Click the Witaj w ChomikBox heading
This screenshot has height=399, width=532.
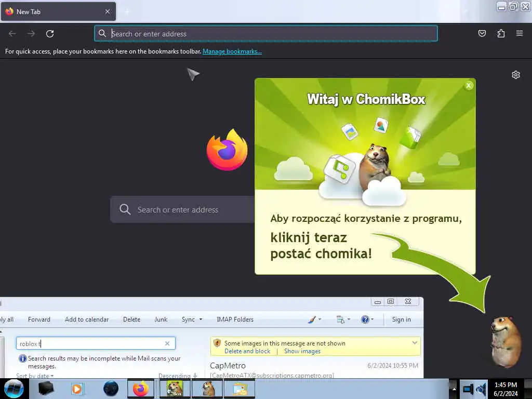[x=366, y=99]
